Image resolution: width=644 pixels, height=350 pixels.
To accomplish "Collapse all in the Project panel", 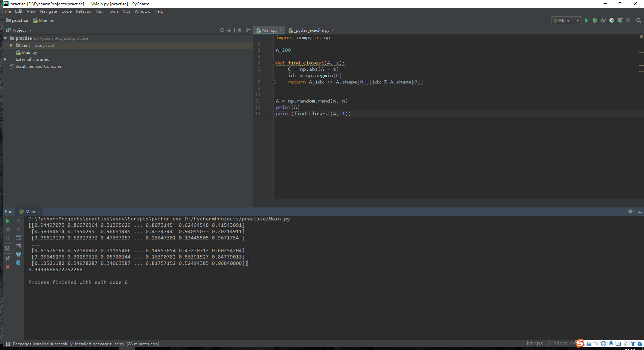I will [229, 30].
